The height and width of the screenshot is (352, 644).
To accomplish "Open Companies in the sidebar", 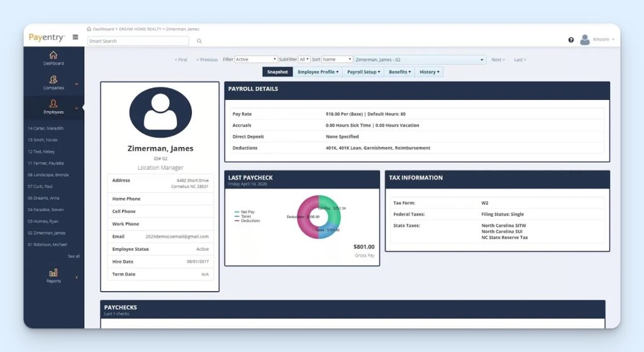I will [x=53, y=83].
